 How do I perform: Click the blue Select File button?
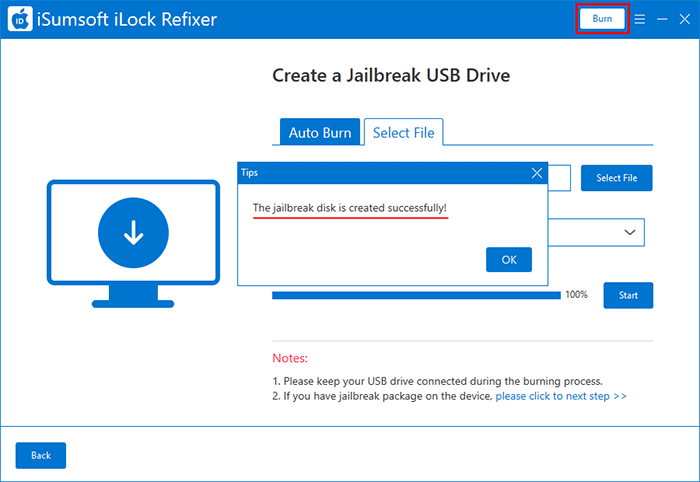tap(617, 178)
